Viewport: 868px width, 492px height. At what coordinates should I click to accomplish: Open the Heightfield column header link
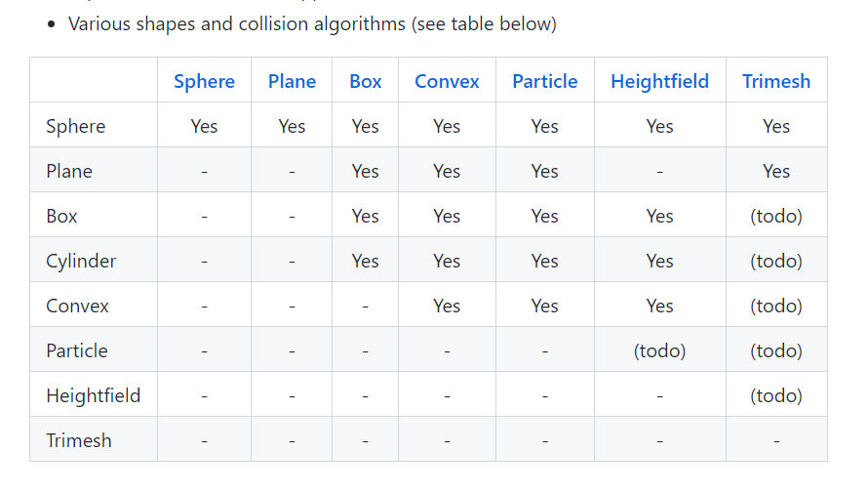(x=659, y=81)
